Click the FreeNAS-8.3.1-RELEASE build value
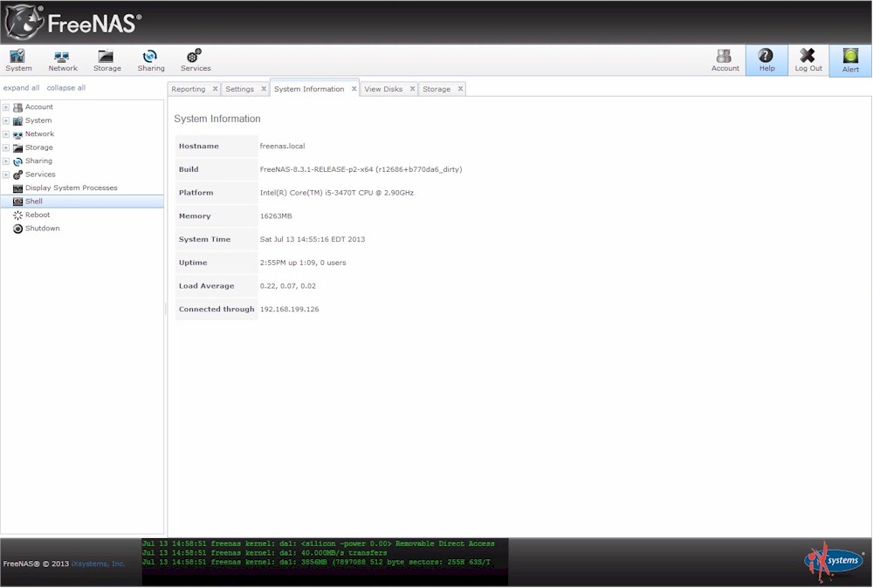The width and height of the screenshot is (873, 588). [x=361, y=169]
